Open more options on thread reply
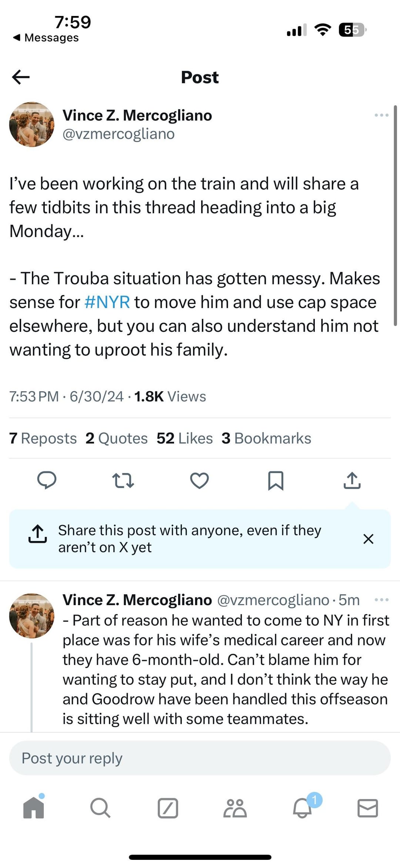The height and width of the screenshot is (868, 400). (381, 600)
